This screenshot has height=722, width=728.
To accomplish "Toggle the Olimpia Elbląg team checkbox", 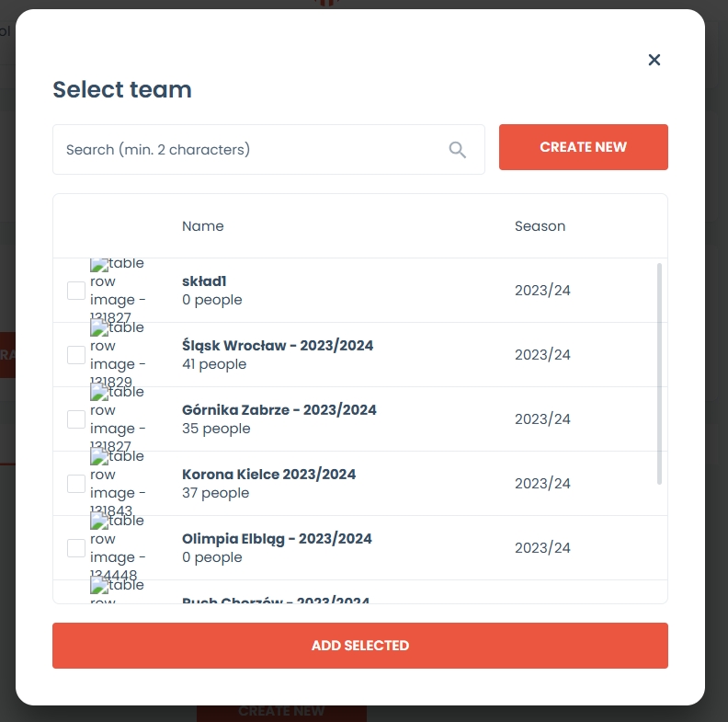I will (x=76, y=548).
